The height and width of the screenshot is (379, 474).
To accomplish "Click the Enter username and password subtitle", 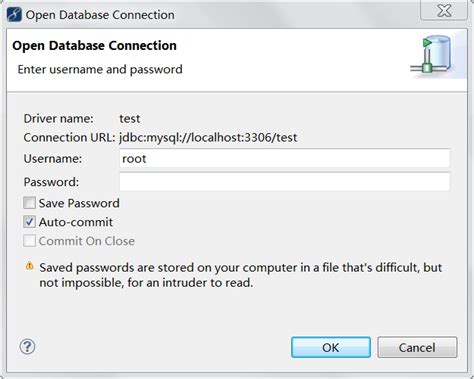I will (x=100, y=69).
